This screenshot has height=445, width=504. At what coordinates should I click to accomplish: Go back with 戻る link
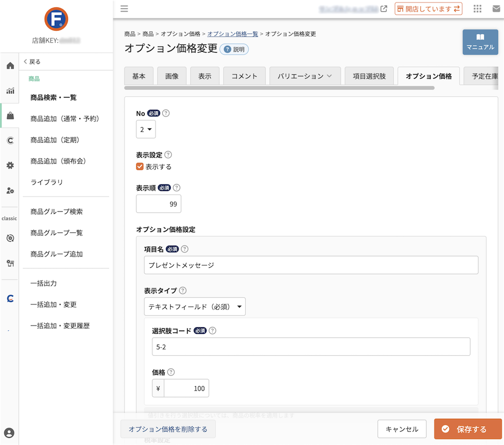(32, 62)
